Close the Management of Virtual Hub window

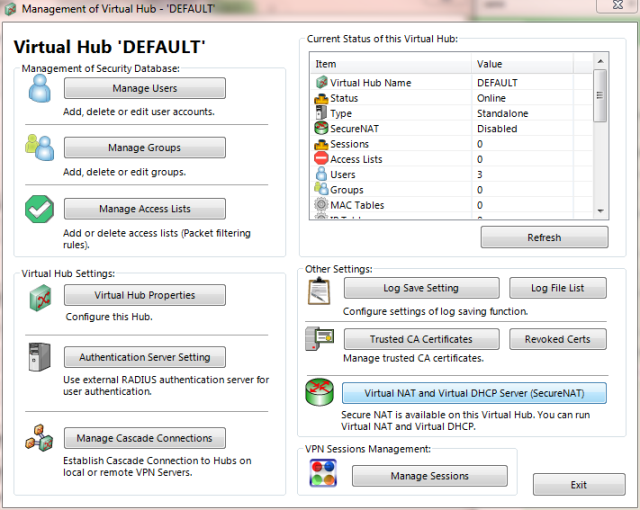tap(618, 5)
